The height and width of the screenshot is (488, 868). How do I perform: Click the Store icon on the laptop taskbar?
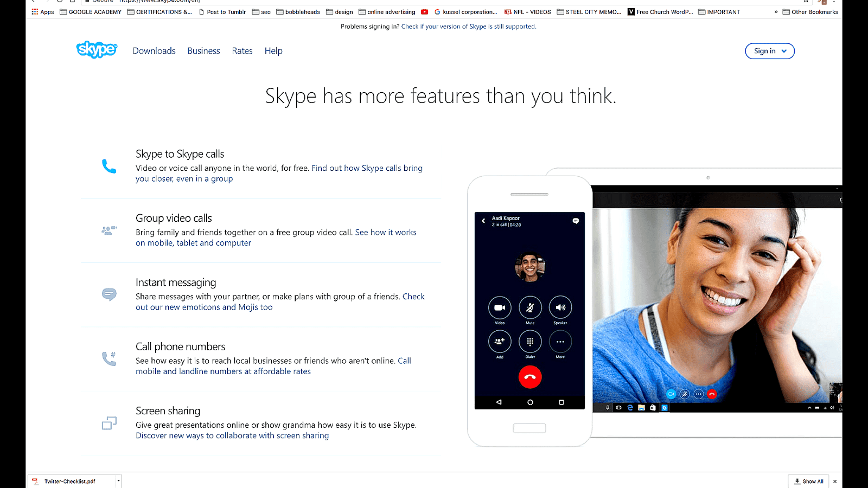coord(653,408)
